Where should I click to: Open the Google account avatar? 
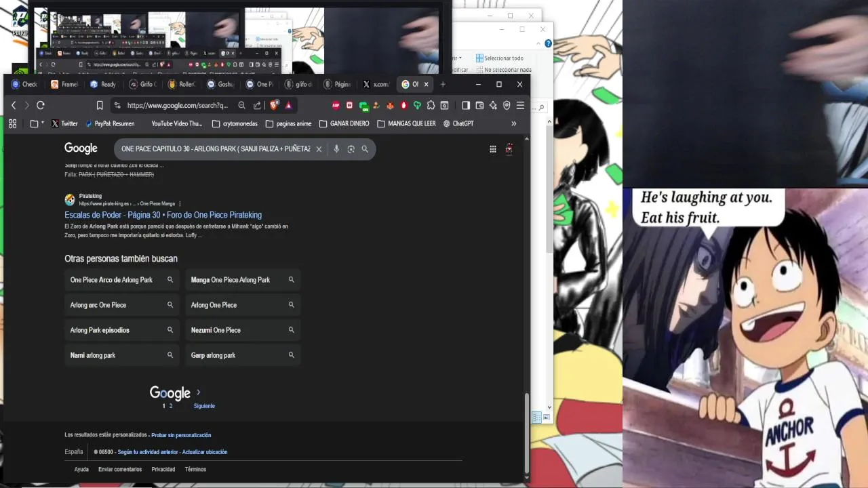[x=509, y=149]
